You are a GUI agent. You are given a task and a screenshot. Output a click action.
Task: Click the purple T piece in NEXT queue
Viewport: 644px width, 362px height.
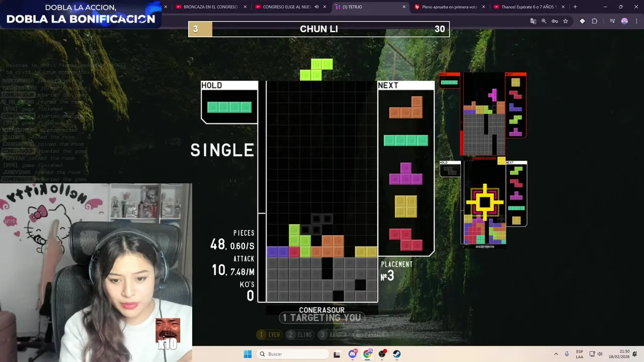coord(406,173)
